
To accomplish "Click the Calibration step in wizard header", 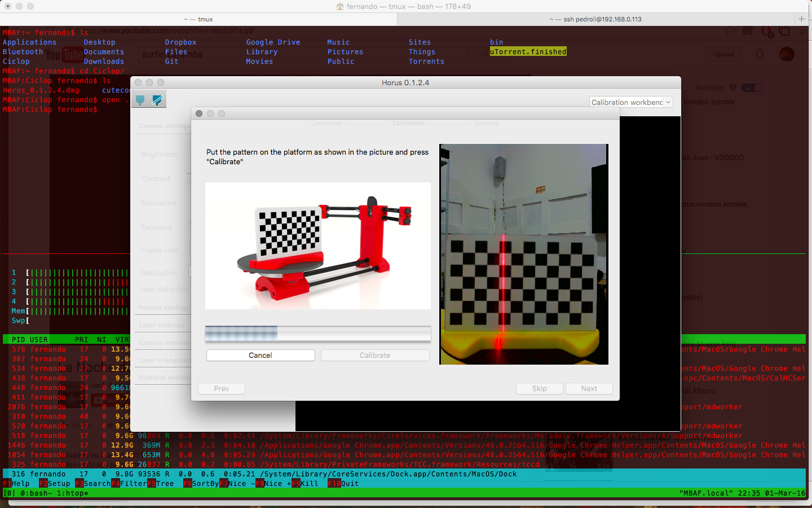I will (x=408, y=123).
